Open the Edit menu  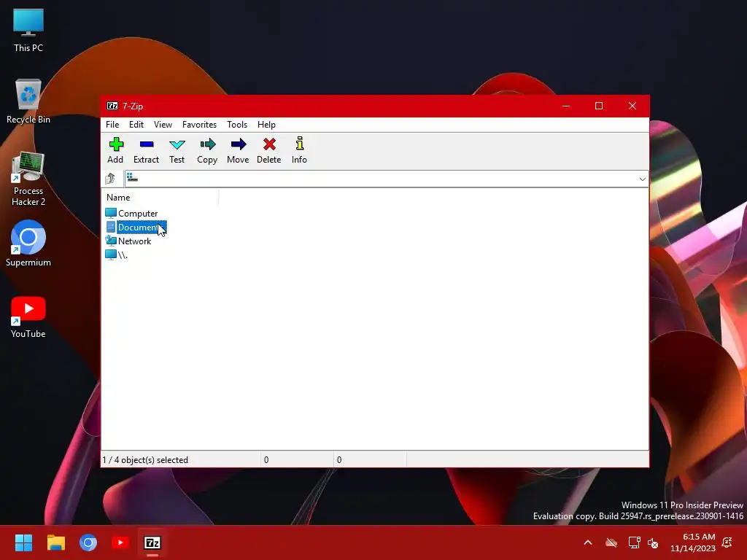click(x=136, y=125)
